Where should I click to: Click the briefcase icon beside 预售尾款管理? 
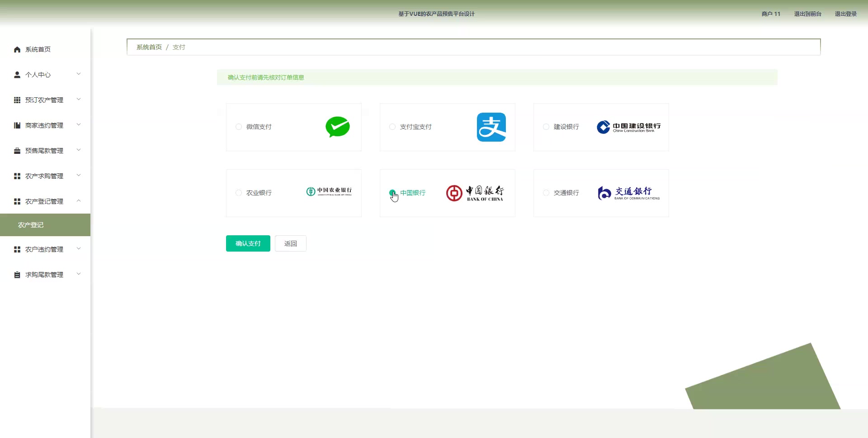(17, 151)
